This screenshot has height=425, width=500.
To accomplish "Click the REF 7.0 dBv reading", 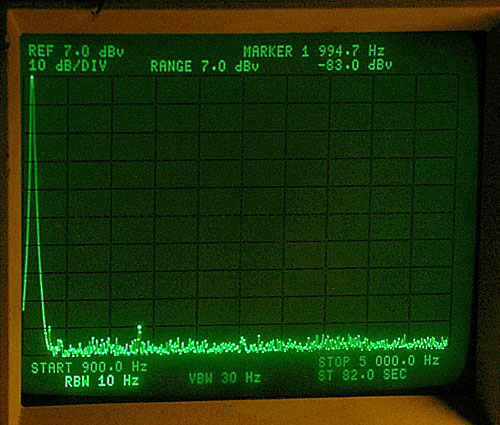I will point(76,51).
